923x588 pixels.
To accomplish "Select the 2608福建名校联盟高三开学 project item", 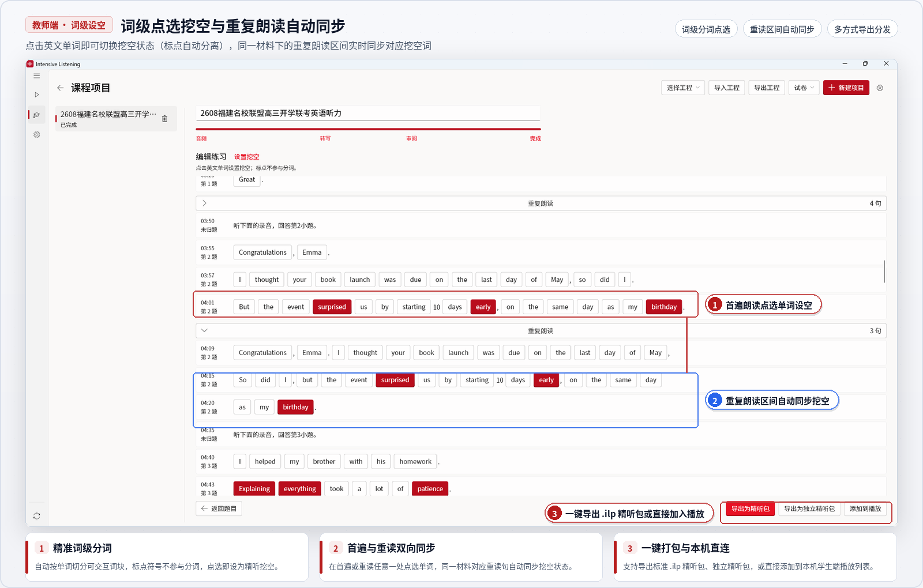I will (116, 119).
